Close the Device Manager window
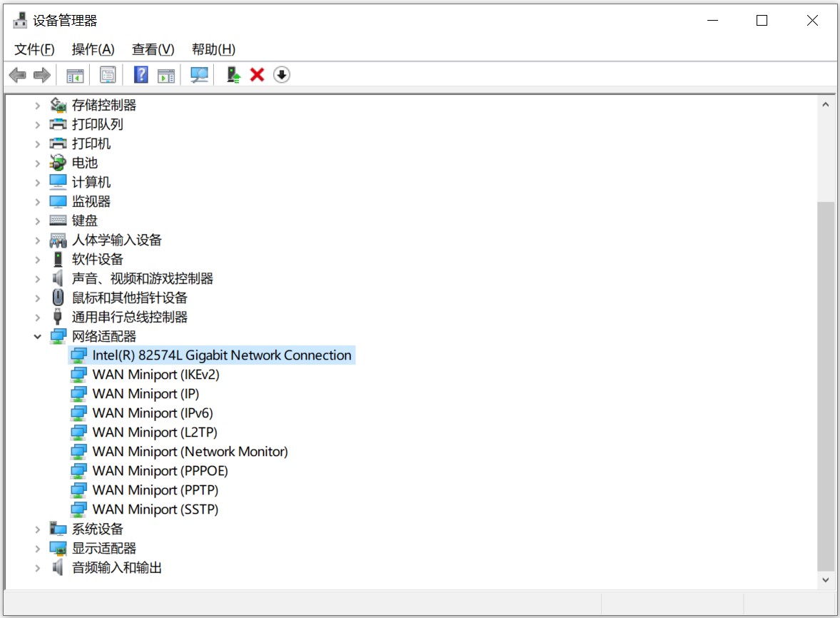Image resolution: width=840 pixels, height=618 pixels. coord(812,21)
